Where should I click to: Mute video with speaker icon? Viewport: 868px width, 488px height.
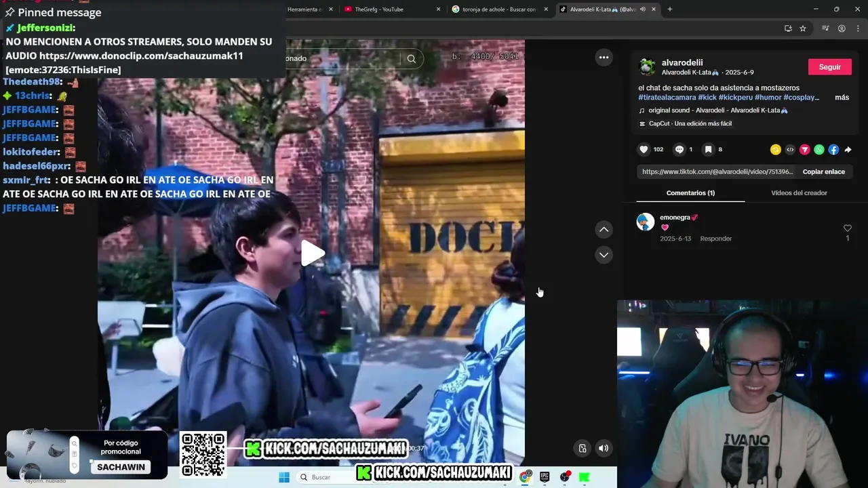pyautogui.click(x=603, y=448)
